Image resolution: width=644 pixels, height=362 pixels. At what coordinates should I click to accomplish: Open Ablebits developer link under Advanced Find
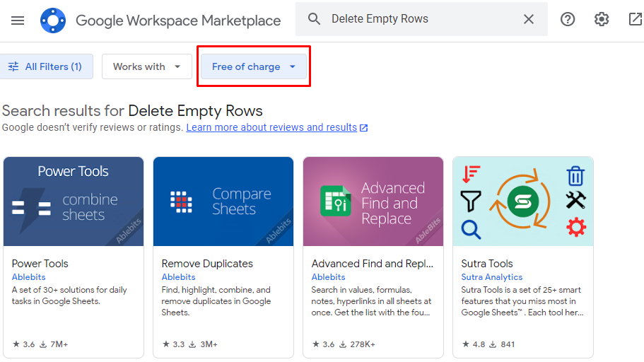(x=328, y=277)
